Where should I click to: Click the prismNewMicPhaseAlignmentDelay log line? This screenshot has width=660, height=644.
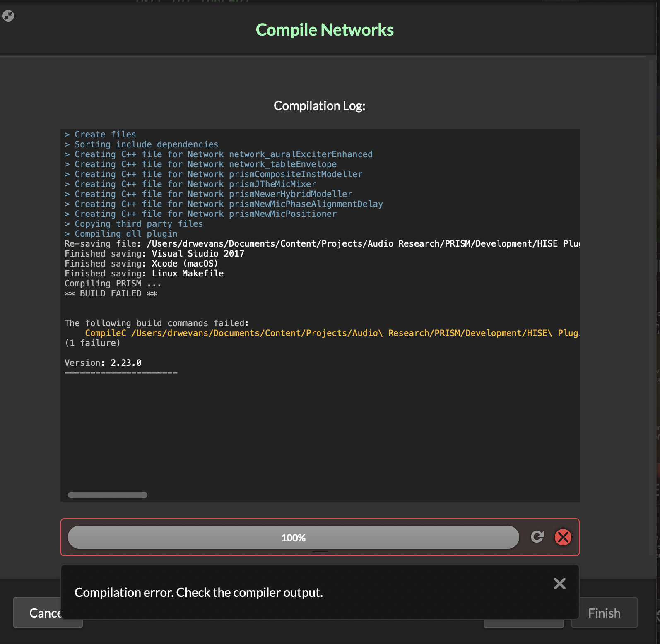224,204
